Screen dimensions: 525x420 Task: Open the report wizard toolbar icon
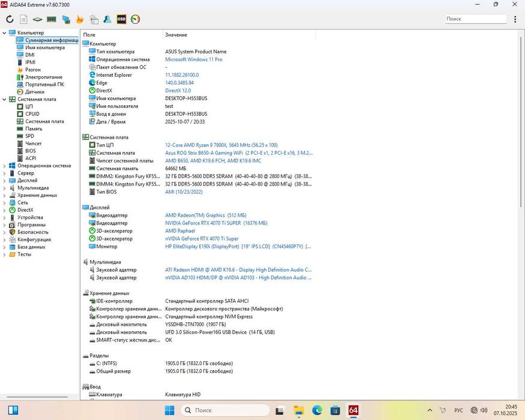94,19
